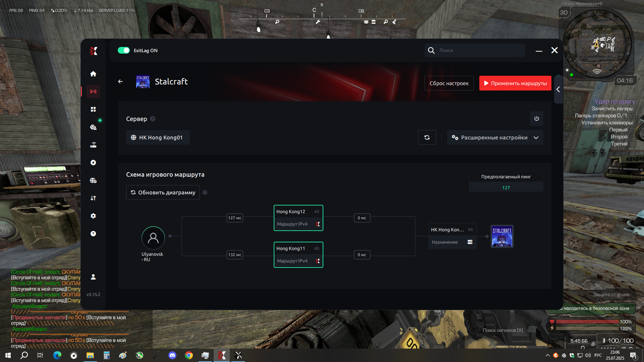Open Google Chrome from taskbar
The width and height of the screenshot is (644, 362).
(x=189, y=355)
